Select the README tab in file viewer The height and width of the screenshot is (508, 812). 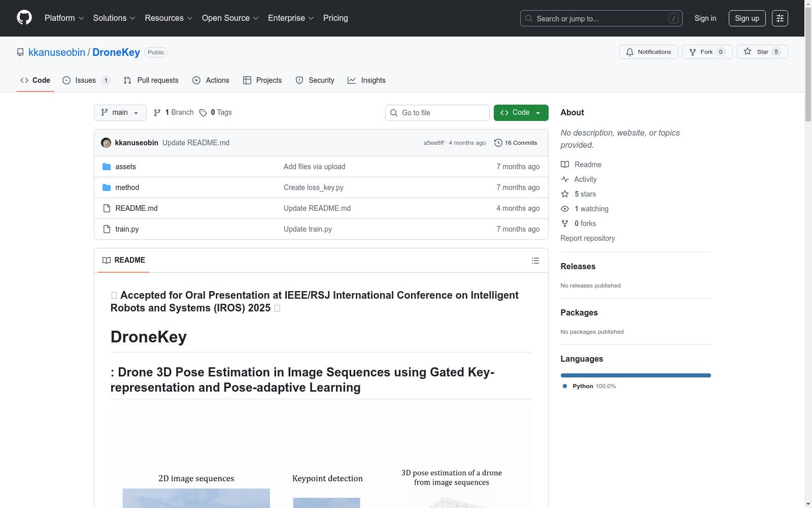(x=124, y=260)
